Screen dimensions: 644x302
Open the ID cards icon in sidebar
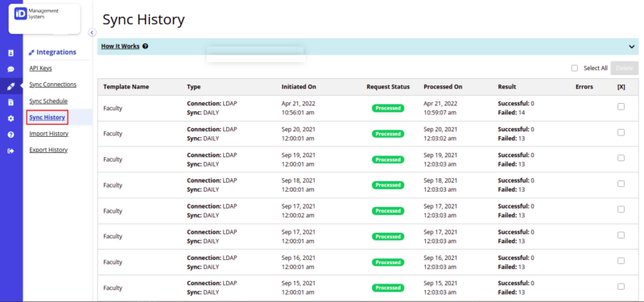[x=11, y=53]
